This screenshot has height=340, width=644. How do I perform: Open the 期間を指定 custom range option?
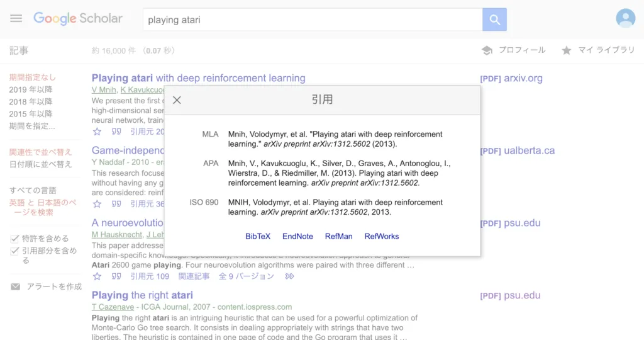click(31, 126)
